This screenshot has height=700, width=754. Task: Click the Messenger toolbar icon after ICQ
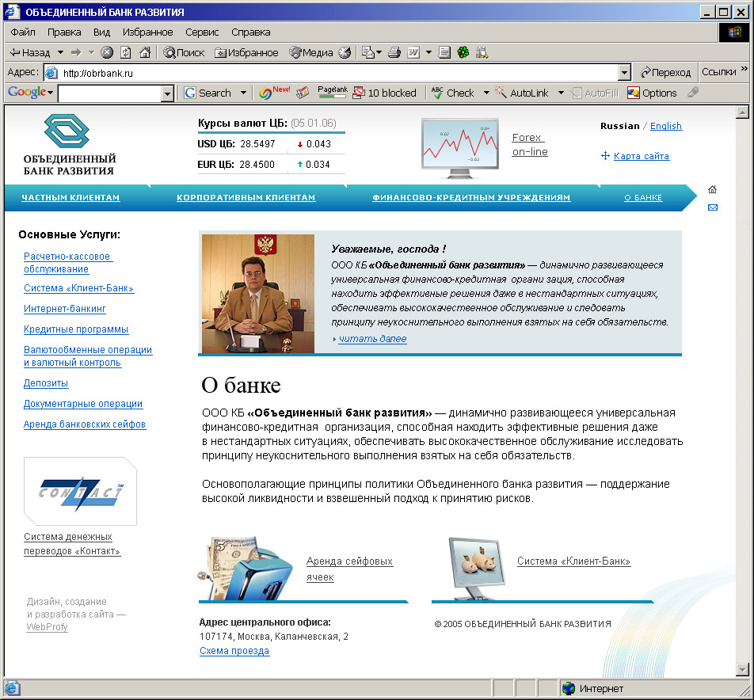pos(482,52)
